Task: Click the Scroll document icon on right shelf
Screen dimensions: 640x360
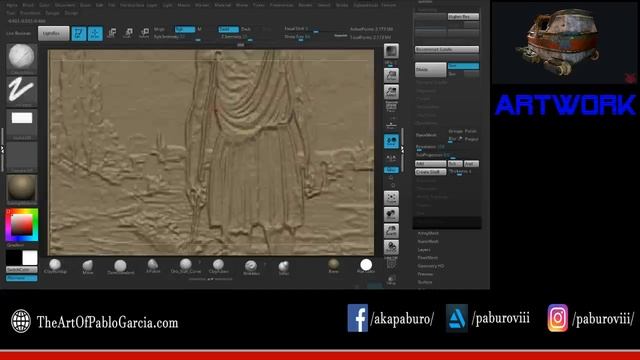Action: pyautogui.click(x=391, y=76)
